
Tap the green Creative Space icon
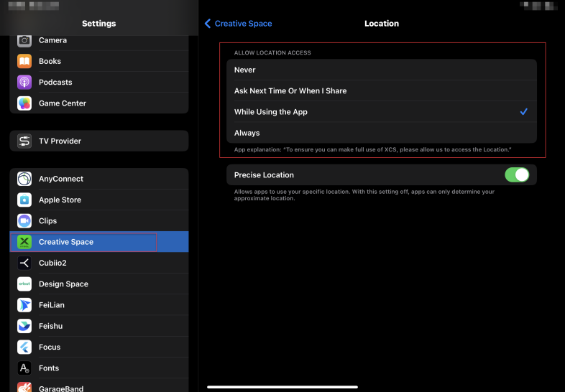coord(24,242)
